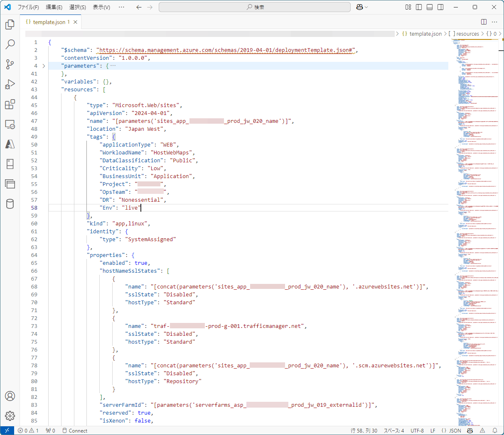Open the Copilot icon in the status bar
Screen dimensions: 504x435
(x=470, y=430)
